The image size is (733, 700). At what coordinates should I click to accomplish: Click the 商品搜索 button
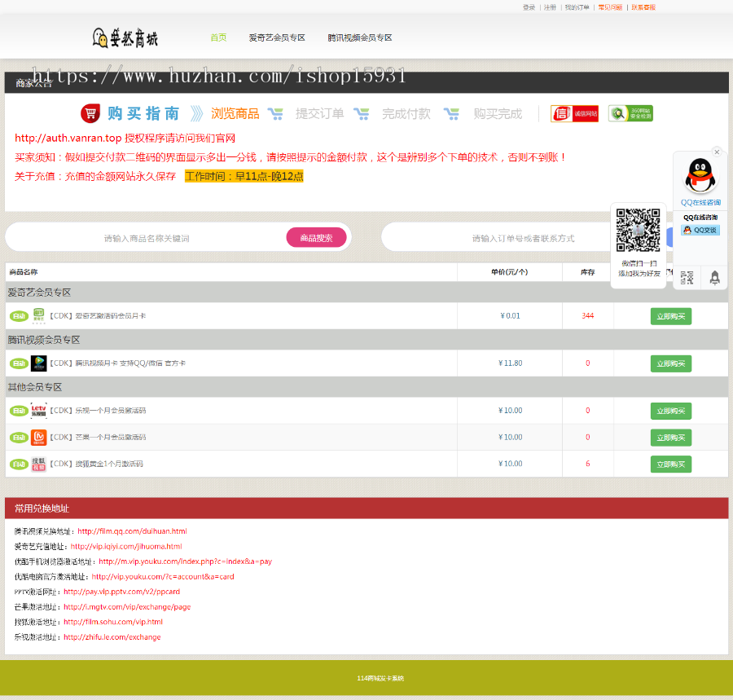(x=317, y=237)
